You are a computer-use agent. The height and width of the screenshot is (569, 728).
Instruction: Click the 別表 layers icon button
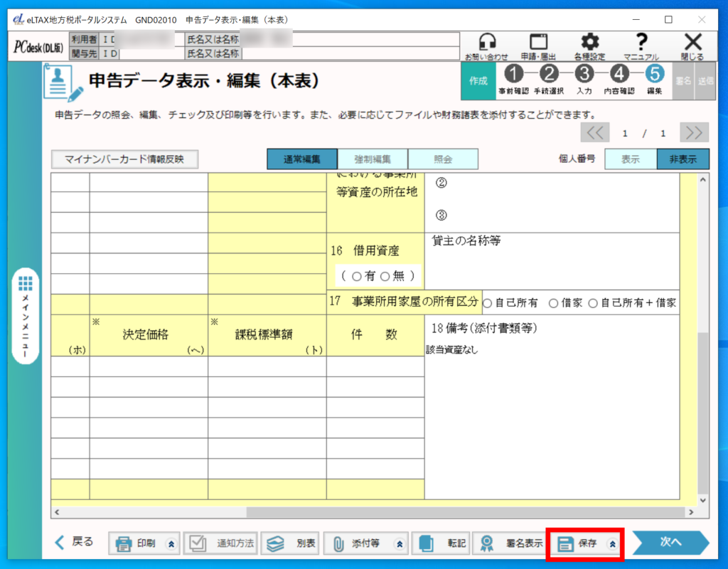(x=275, y=544)
